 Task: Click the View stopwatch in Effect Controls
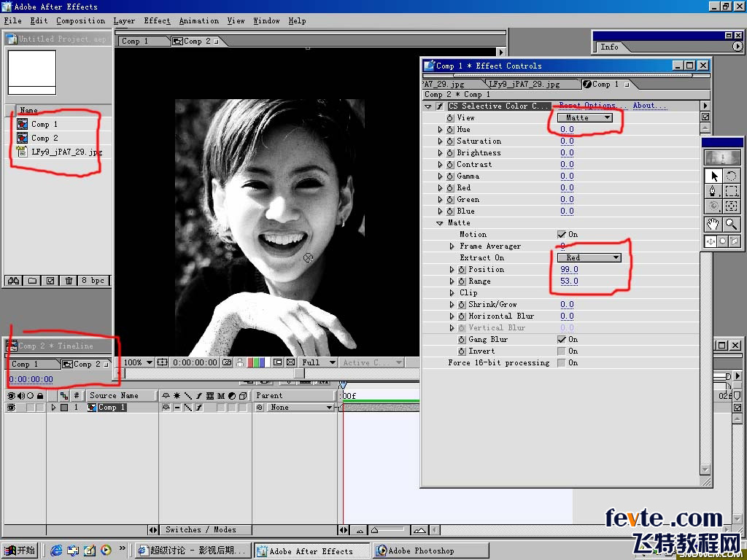[450, 117]
